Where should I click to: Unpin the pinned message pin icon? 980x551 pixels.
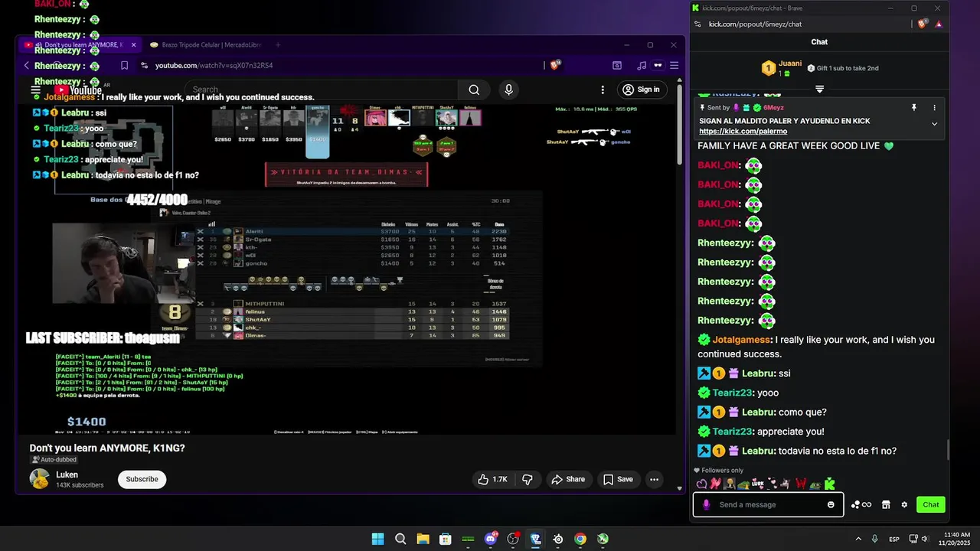(x=913, y=108)
